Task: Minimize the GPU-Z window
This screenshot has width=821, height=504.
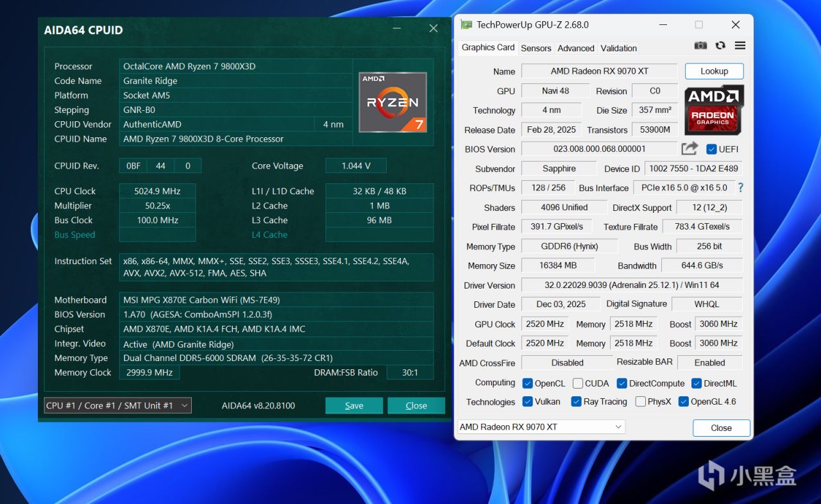Action: coord(663,25)
